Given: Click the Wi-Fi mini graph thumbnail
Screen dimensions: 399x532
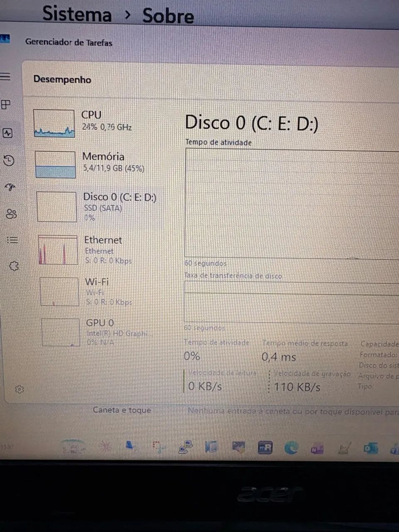Looking at the screenshot, I should click(x=59, y=292).
